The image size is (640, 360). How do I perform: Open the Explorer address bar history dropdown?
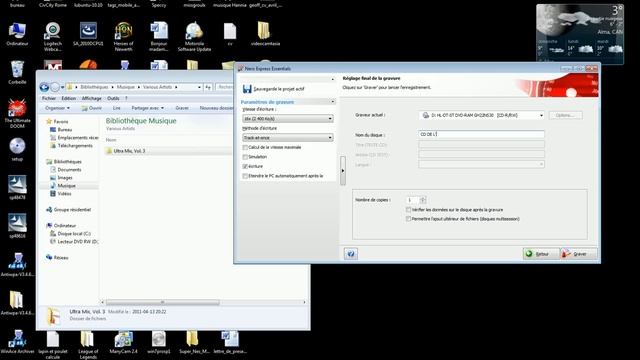click(199, 87)
